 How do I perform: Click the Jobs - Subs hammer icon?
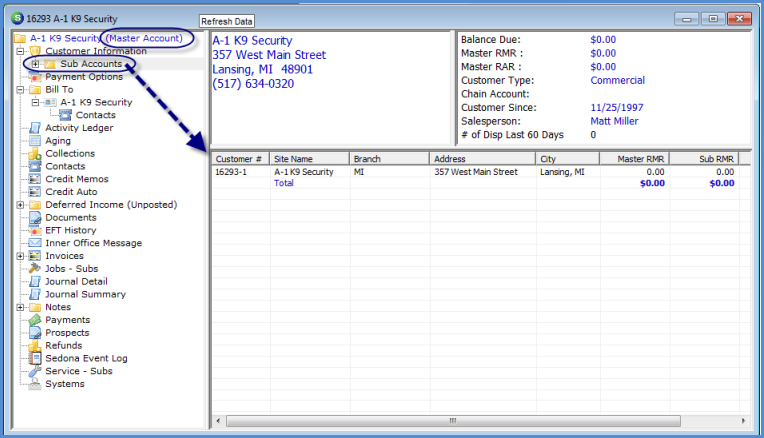(x=35, y=268)
